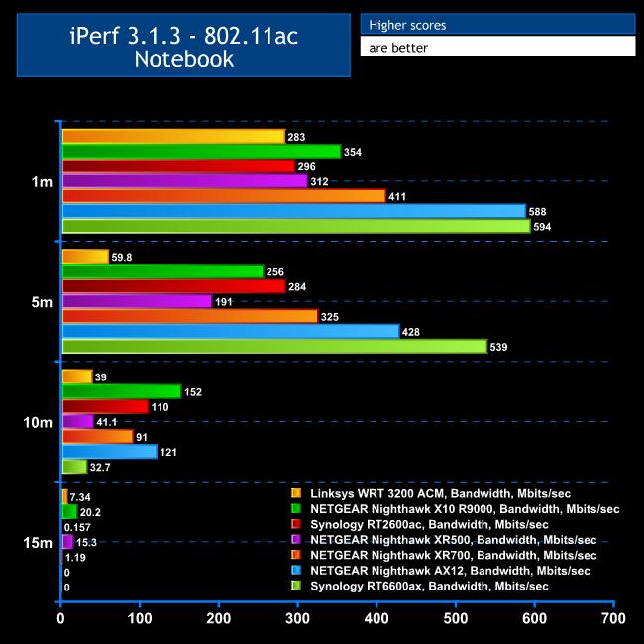Click the NETGEAR Nighthawk X10 R9000 legend swatch
This screenshot has height=644, width=644.
(296, 508)
